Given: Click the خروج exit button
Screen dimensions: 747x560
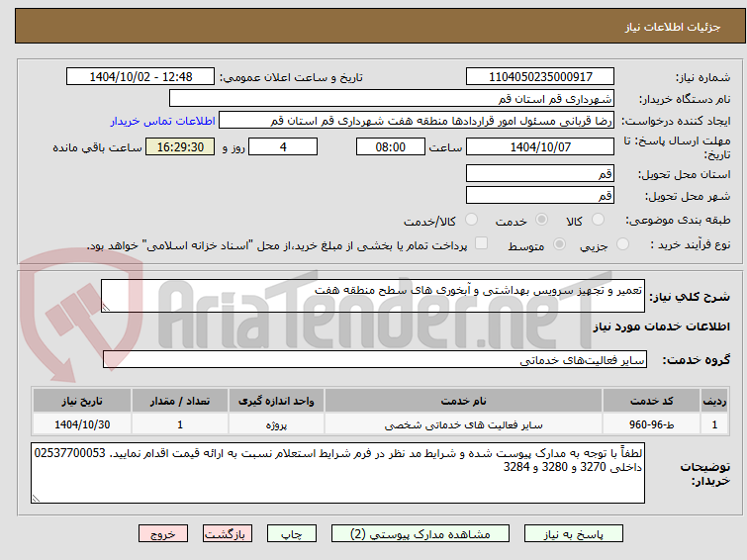Looking at the screenshot, I should point(163,534).
